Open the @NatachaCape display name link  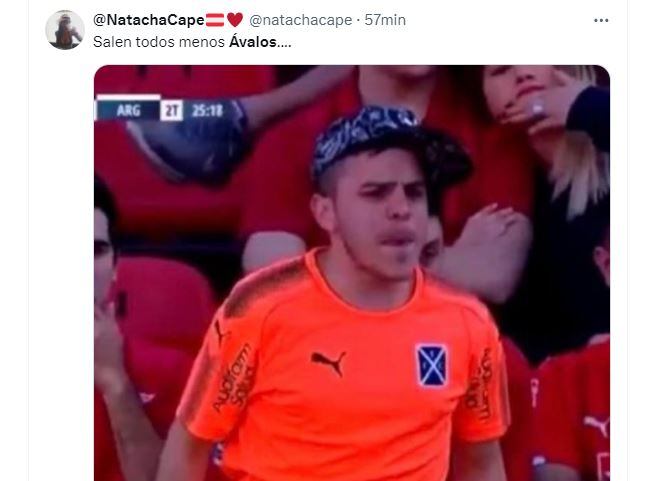click(149, 20)
